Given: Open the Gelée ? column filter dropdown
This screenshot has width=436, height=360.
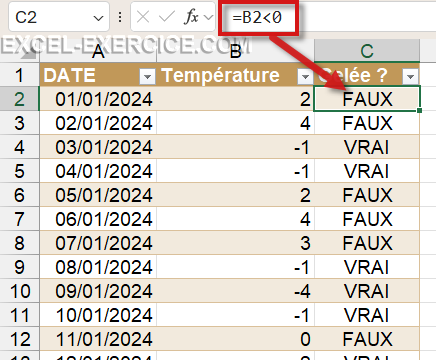Looking at the screenshot, I should point(410,77).
